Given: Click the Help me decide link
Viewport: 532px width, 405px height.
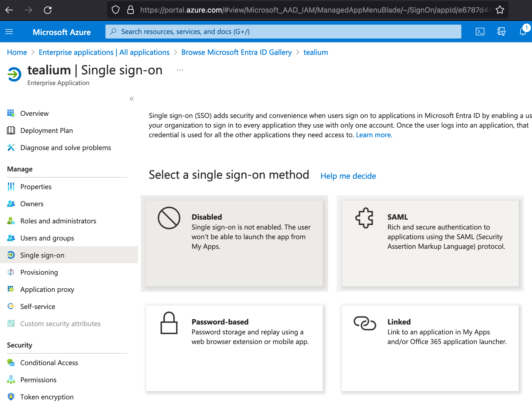Looking at the screenshot, I should point(348,176).
